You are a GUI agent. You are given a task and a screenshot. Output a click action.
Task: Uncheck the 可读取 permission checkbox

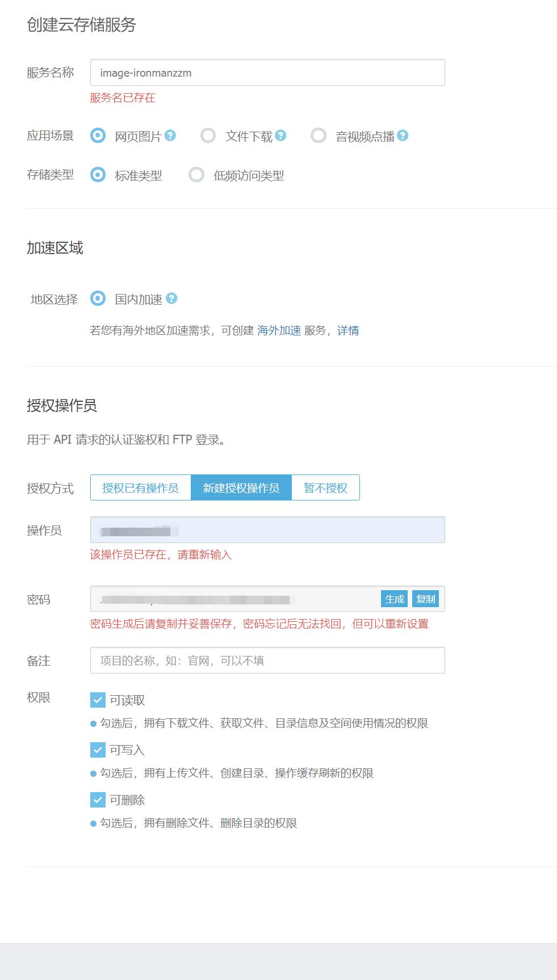point(98,700)
